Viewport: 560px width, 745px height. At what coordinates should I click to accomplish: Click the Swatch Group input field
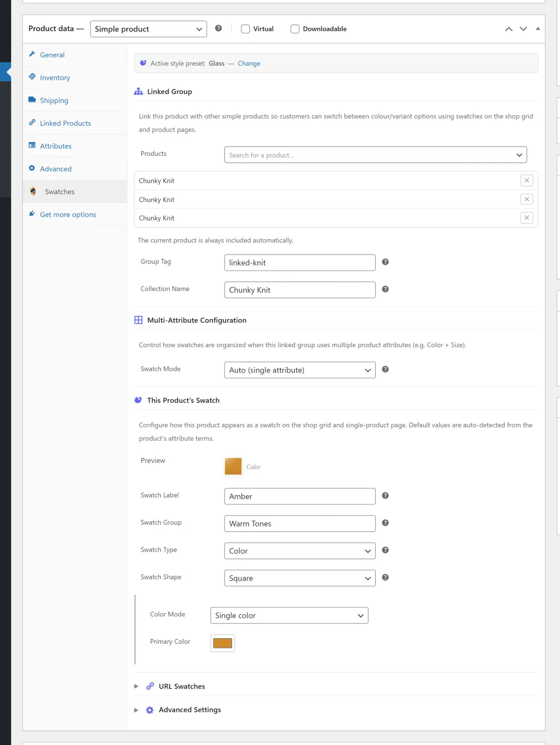(300, 524)
